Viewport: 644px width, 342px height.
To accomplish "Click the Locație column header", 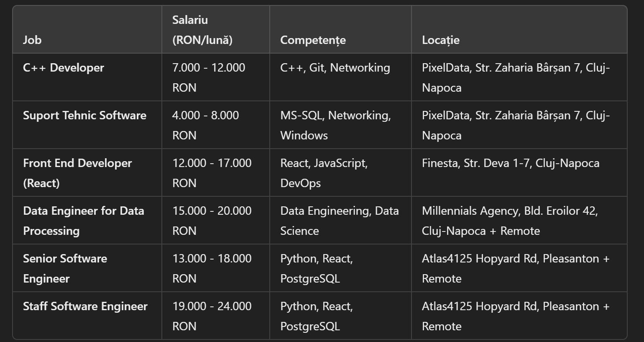I will 440,40.
